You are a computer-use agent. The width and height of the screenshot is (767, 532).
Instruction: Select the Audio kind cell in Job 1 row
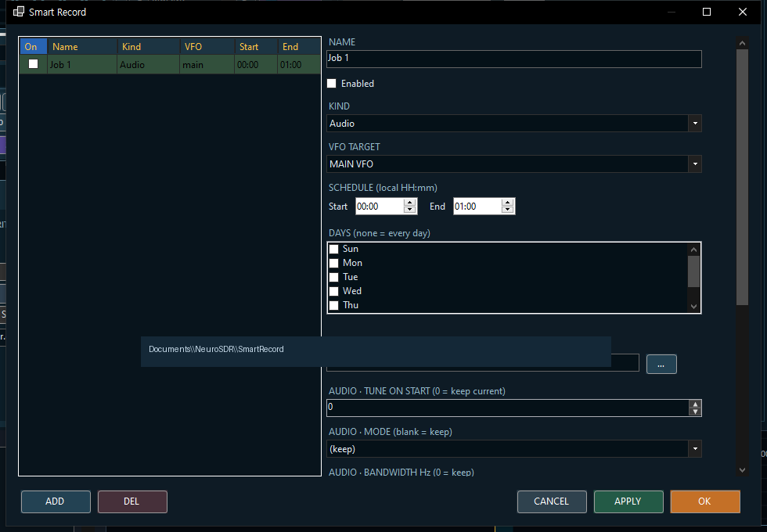point(148,64)
